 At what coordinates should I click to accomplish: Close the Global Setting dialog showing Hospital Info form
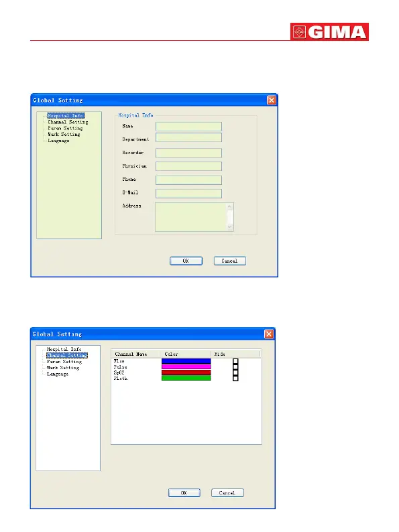pos(272,100)
